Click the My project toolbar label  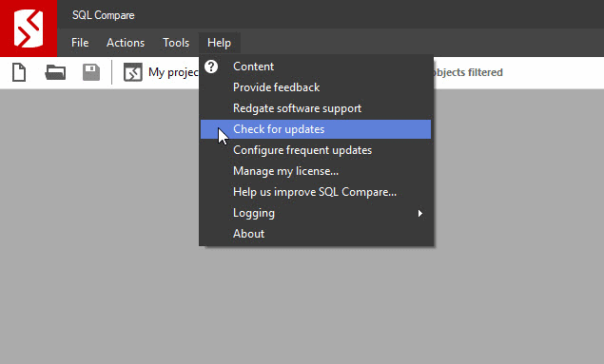tap(173, 72)
